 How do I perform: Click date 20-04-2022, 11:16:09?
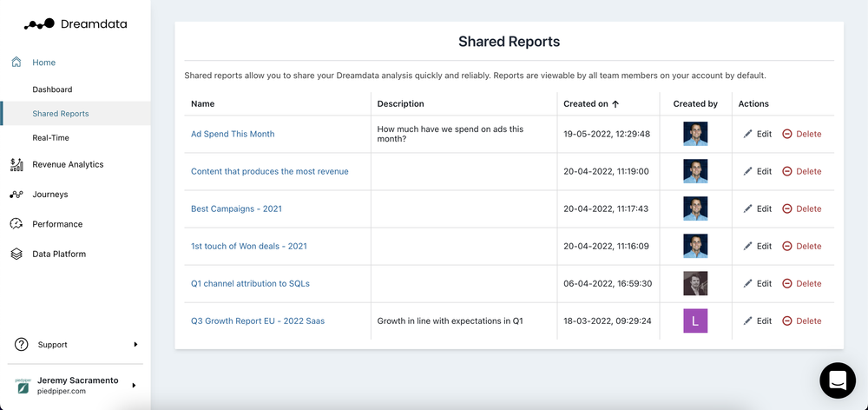[606, 246]
